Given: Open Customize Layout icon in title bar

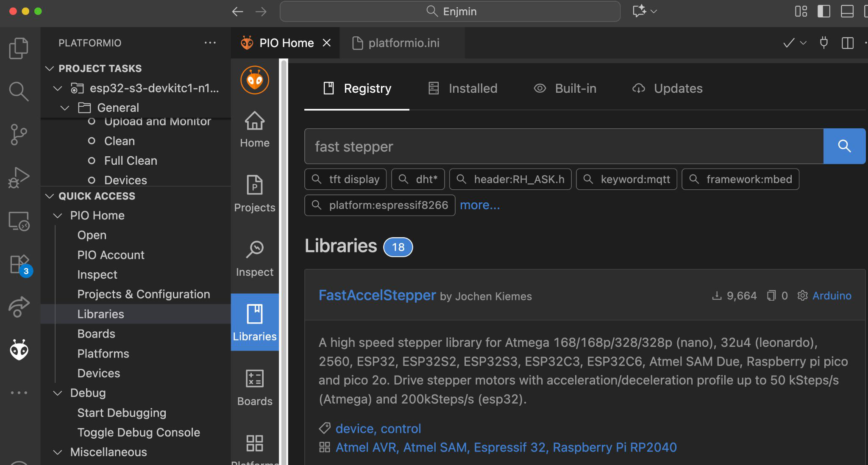Looking at the screenshot, I should [x=801, y=11].
